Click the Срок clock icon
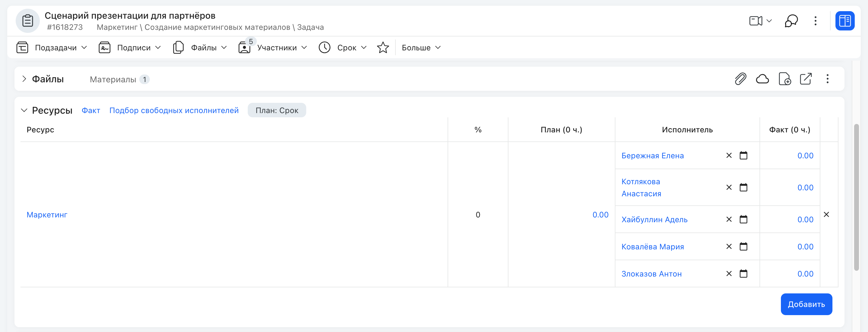This screenshot has width=868, height=332. tap(325, 48)
